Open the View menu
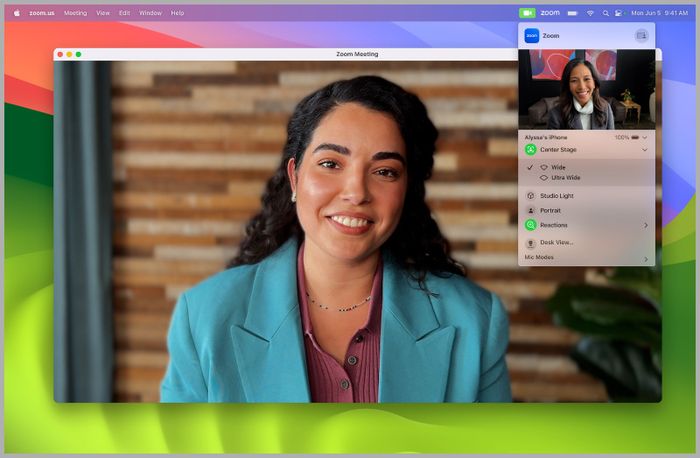700x458 pixels. 103,13
